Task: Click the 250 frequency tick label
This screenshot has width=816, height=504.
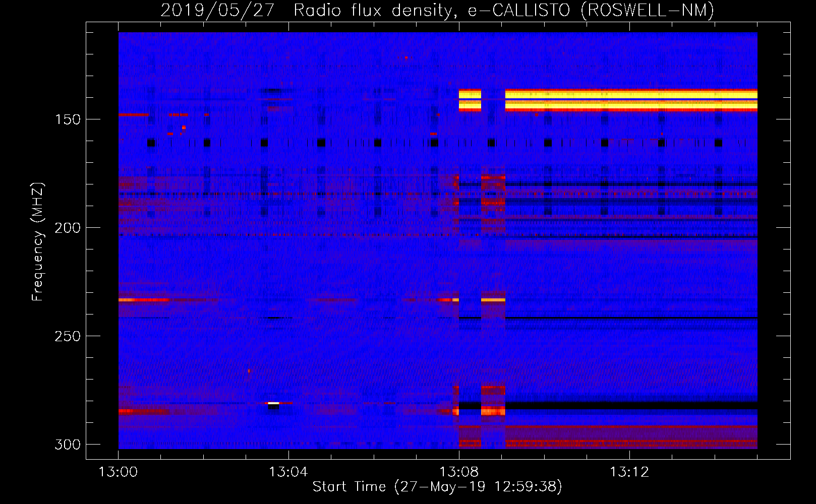Action: (68, 336)
